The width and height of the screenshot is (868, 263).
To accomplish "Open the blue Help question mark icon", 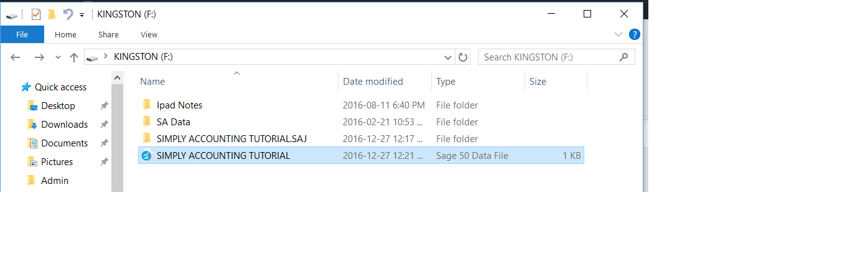I will (x=634, y=34).
